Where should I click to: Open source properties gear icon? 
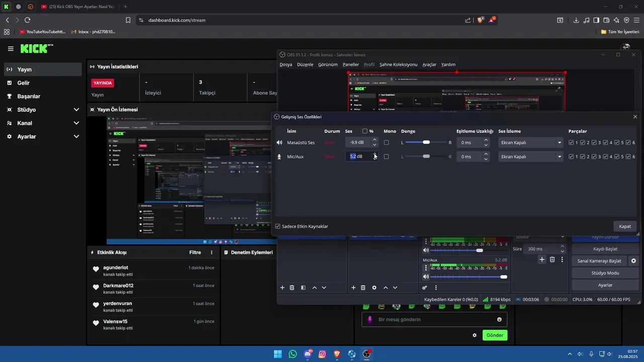pyautogui.click(x=374, y=288)
